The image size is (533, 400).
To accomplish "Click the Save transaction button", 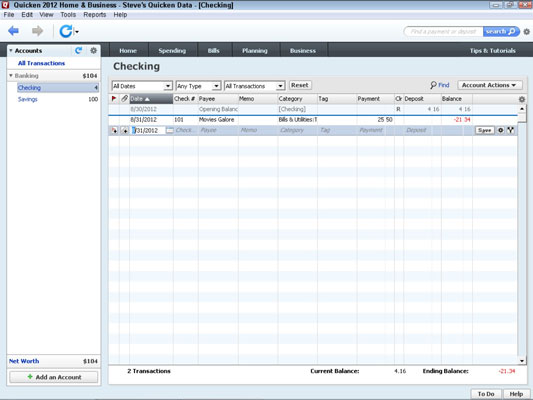I will coord(485,130).
